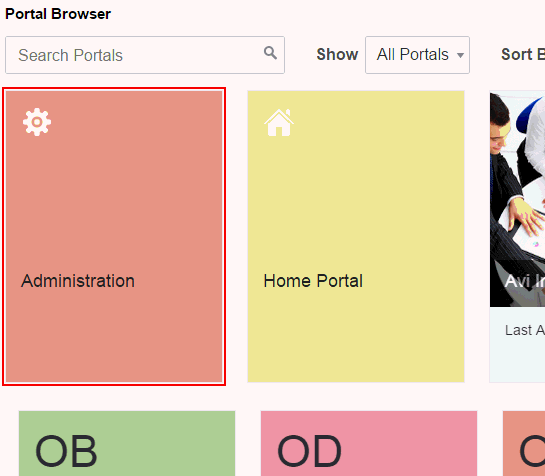Viewport: 545px width, 476px height.
Task: Click the magnifier search icon
Action: point(270,53)
